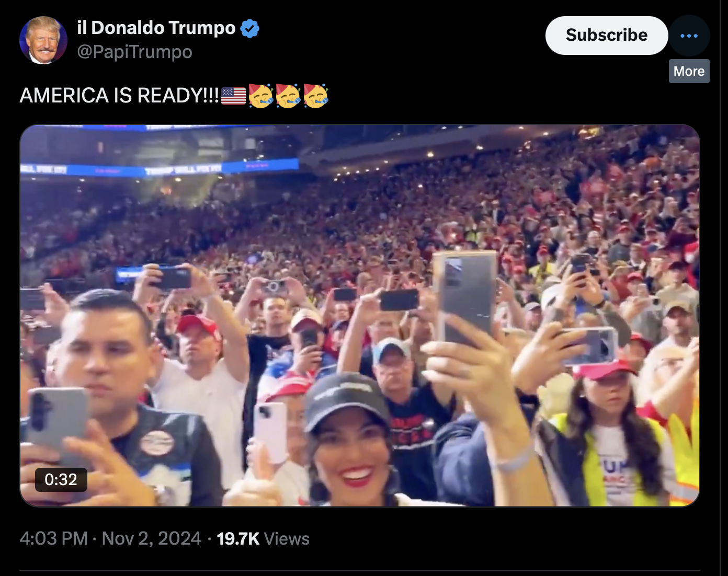Click the American flag emoji in the post
This screenshot has width=728, height=576.
click(x=233, y=96)
